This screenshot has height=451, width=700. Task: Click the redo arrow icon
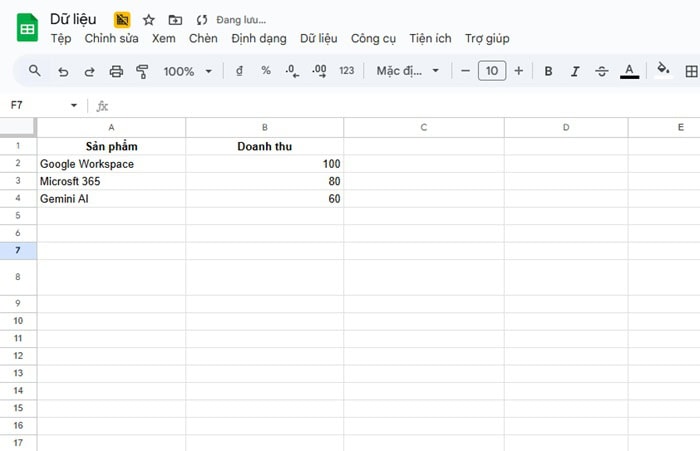[x=89, y=71]
